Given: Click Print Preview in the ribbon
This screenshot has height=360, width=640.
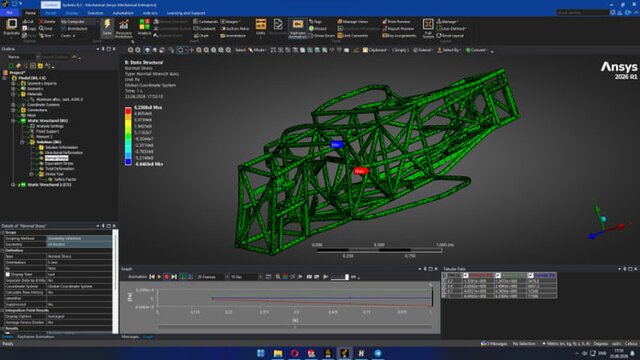Looking at the screenshot, I should [x=396, y=22].
